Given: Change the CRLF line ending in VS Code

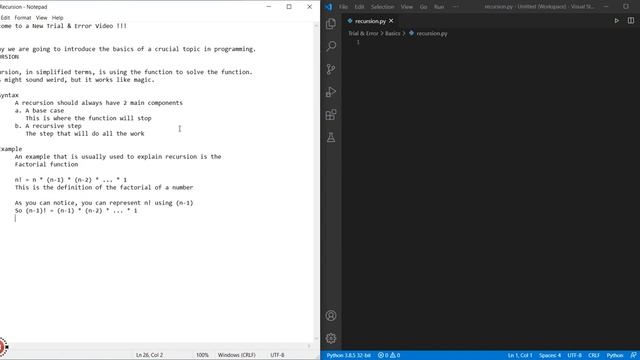Looking at the screenshot, I should pyautogui.click(x=594, y=356).
